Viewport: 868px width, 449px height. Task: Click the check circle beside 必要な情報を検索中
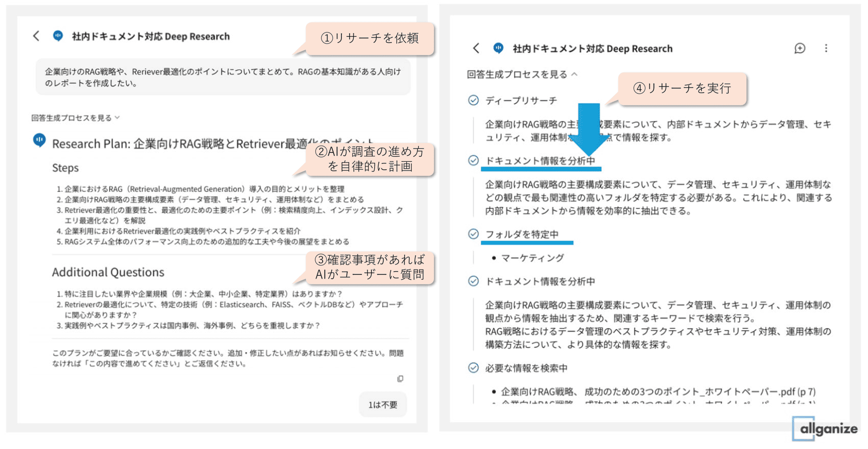point(473,368)
